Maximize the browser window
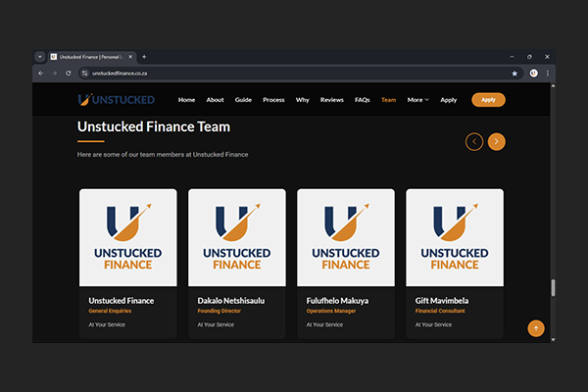588x392 pixels. point(529,57)
